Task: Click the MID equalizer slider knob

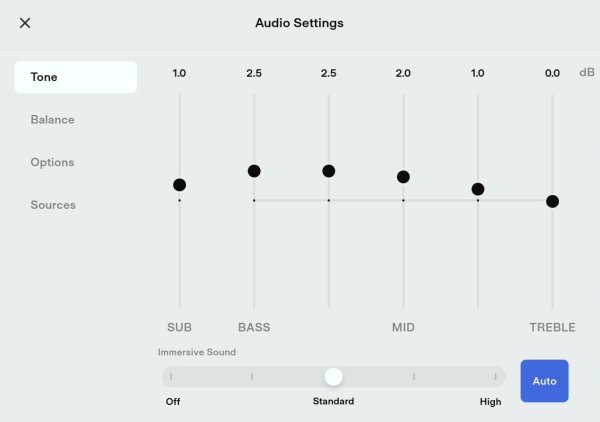Action: (x=403, y=177)
